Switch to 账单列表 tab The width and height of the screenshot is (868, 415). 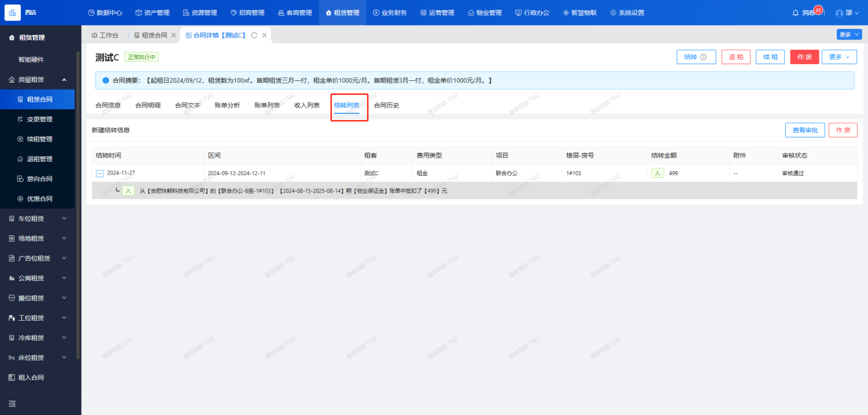[x=267, y=105]
